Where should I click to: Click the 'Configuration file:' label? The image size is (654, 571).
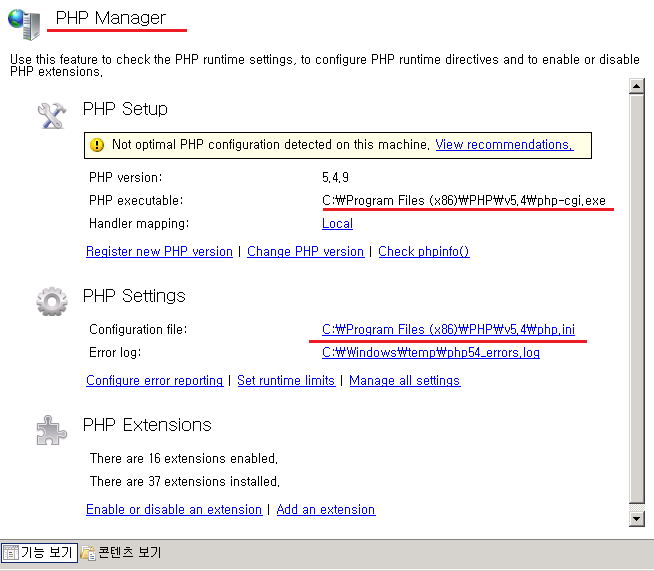138,330
